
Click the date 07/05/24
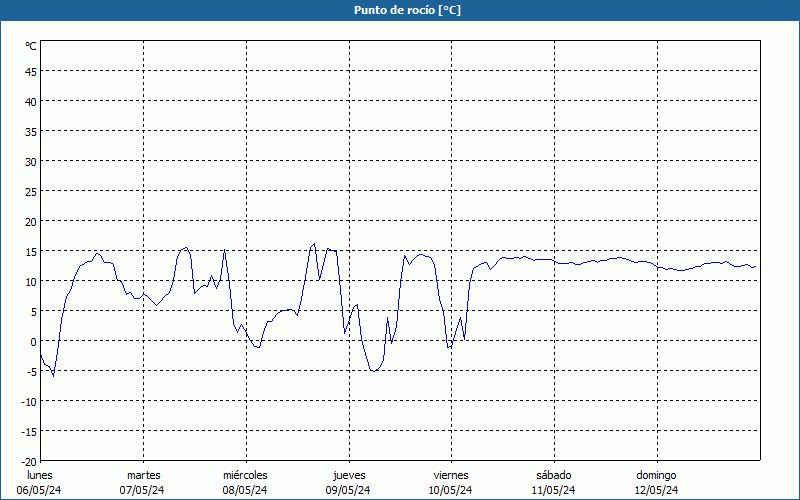coord(142,490)
